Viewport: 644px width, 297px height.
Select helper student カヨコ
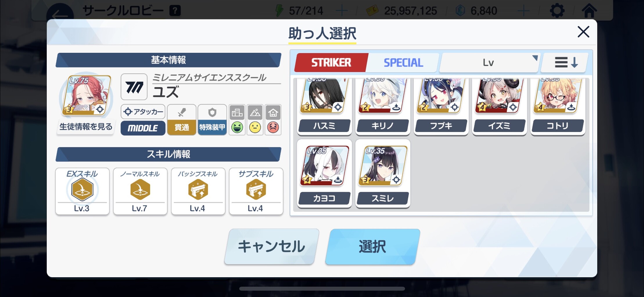click(324, 173)
